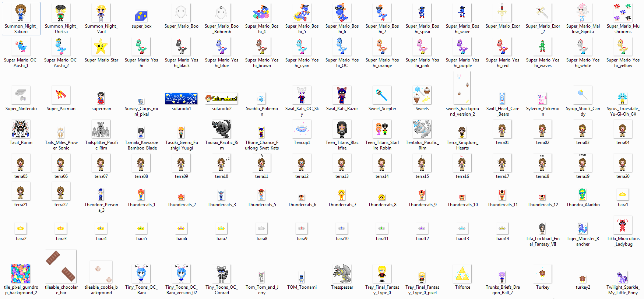Select the Taurax_Pacific_Rim monster icon

[222, 129]
